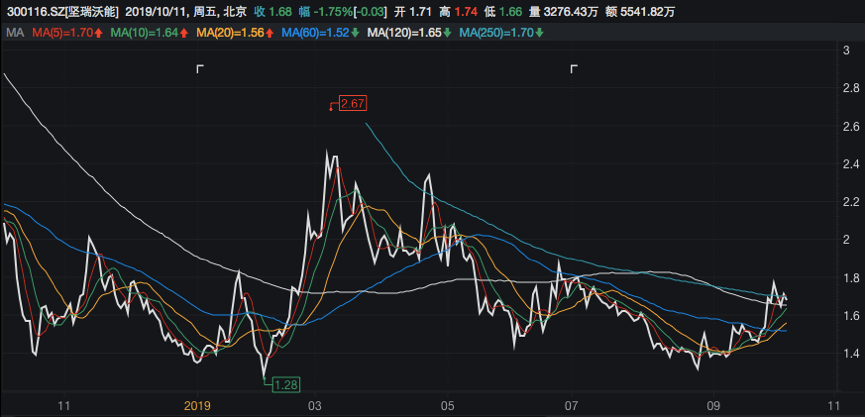Click the up arrow next to MA(20)=1.56
Viewport: 865px width, 417px height.
tap(269, 33)
